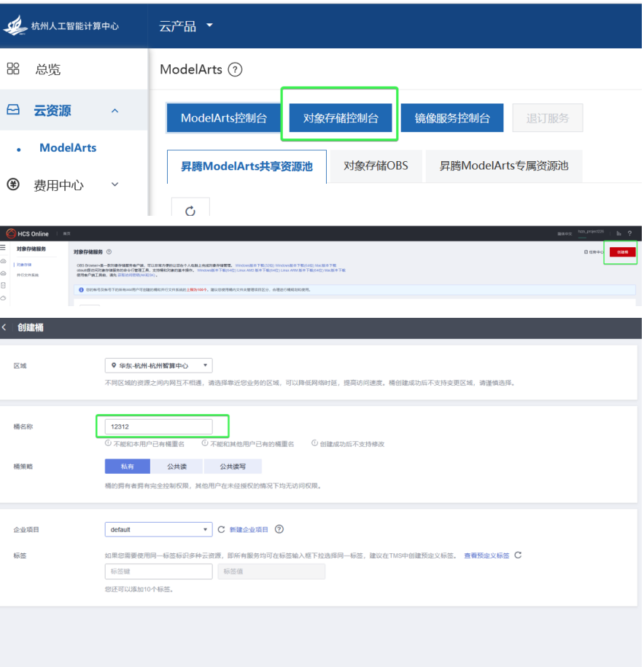Select 对象存储 in the storage service menu
Screen dimensions: 644x667
24,265
